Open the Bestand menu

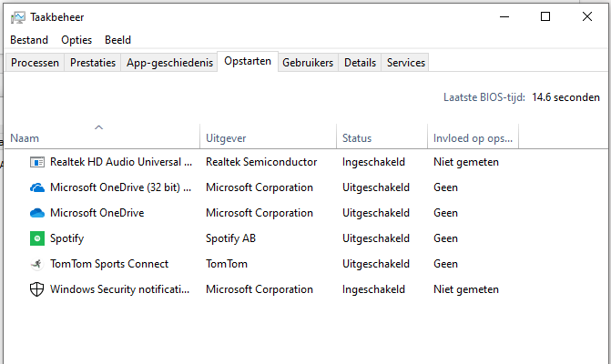coord(29,40)
